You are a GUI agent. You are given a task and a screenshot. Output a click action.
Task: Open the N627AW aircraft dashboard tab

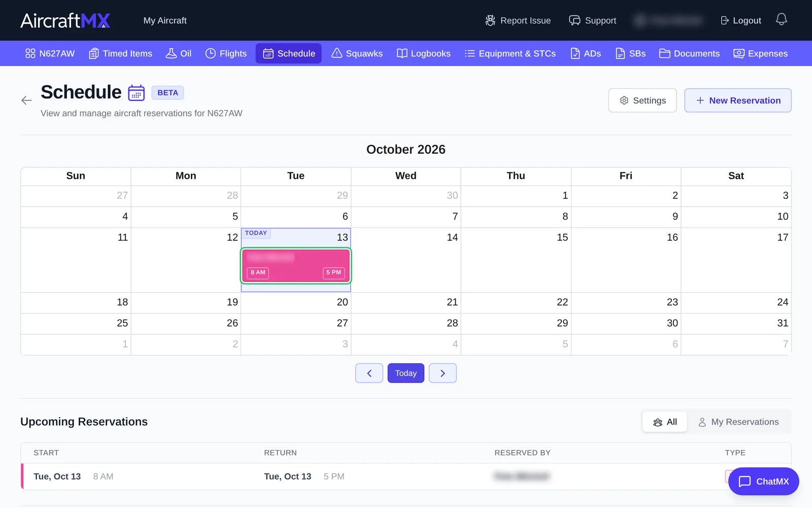point(50,53)
